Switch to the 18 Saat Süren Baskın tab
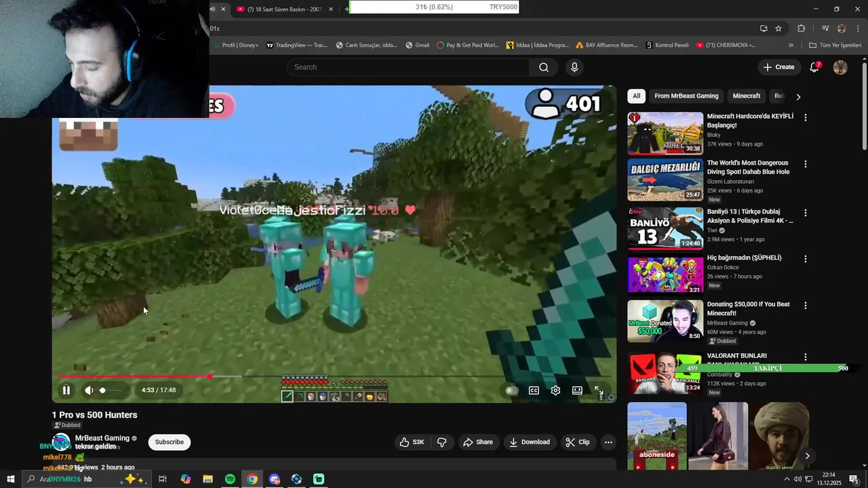The width and height of the screenshot is (868, 488). 286,9
